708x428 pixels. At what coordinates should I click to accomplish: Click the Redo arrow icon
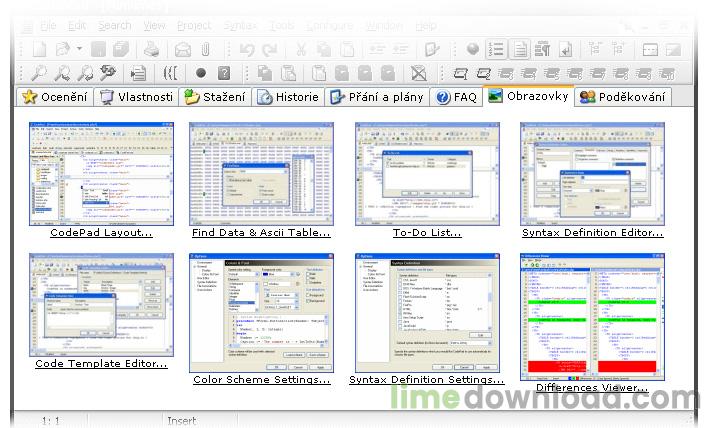[269, 49]
